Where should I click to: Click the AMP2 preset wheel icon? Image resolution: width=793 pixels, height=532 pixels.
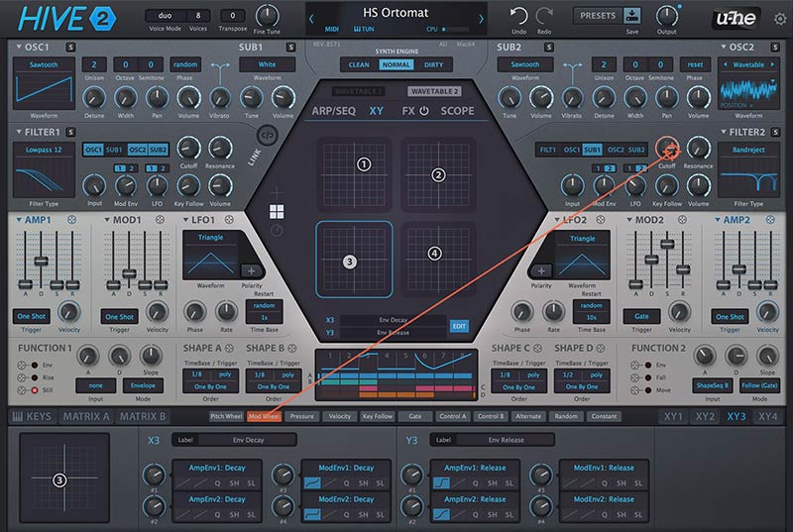click(x=770, y=220)
